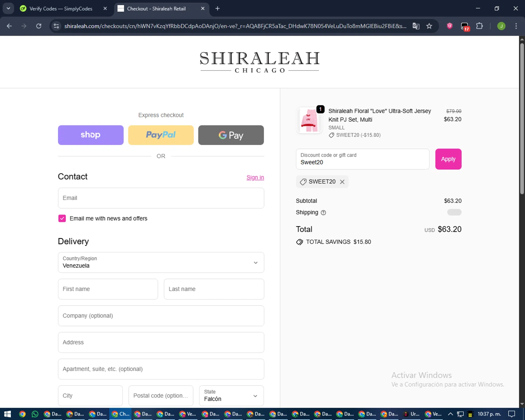Open the State dropdown showing Falcón
Viewport: 525px width, 420px height.
point(231,395)
